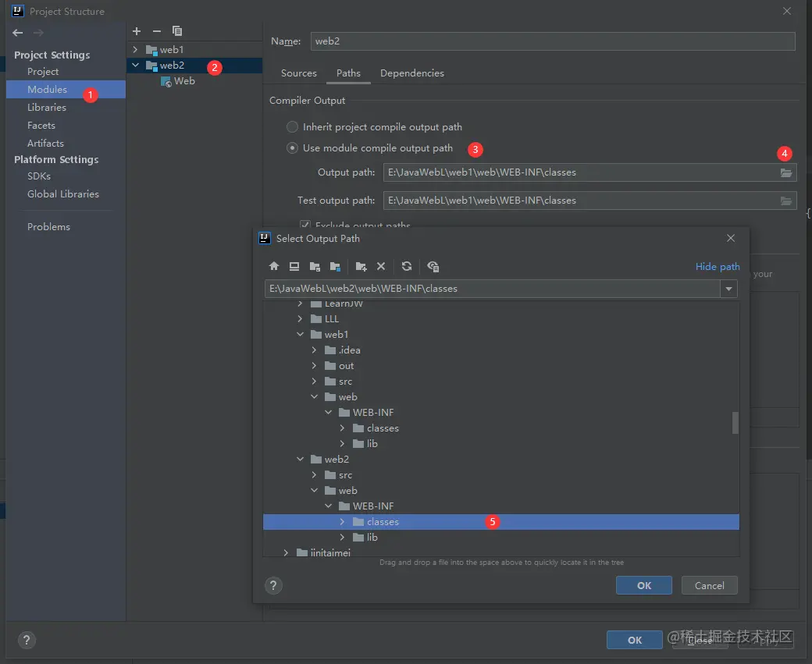Add a new module with plus icon
Image resolution: width=812 pixels, height=664 pixels.
(x=137, y=31)
